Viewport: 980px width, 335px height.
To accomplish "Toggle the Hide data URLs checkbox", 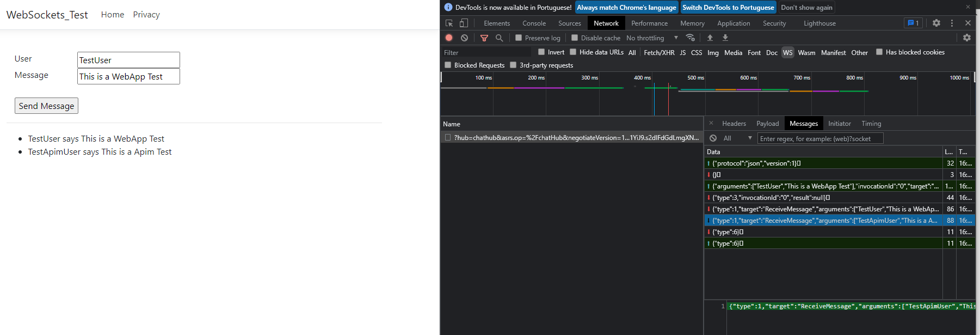I will point(573,52).
